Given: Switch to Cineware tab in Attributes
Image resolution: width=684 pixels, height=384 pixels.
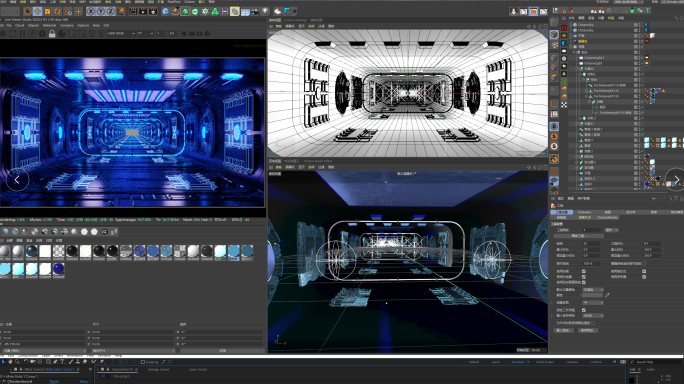Looking at the screenshot, I should (x=585, y=212).
